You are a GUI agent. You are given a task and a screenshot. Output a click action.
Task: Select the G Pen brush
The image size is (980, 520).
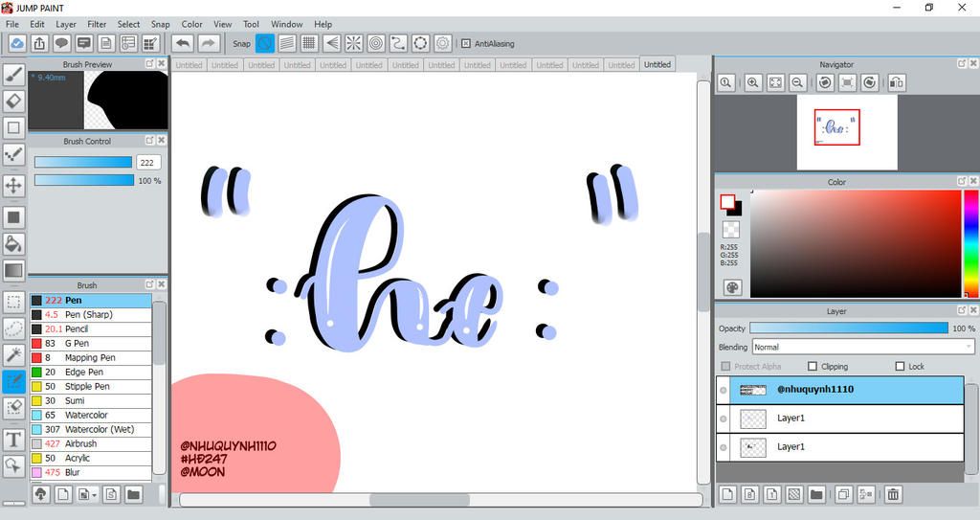pos(91,344)
